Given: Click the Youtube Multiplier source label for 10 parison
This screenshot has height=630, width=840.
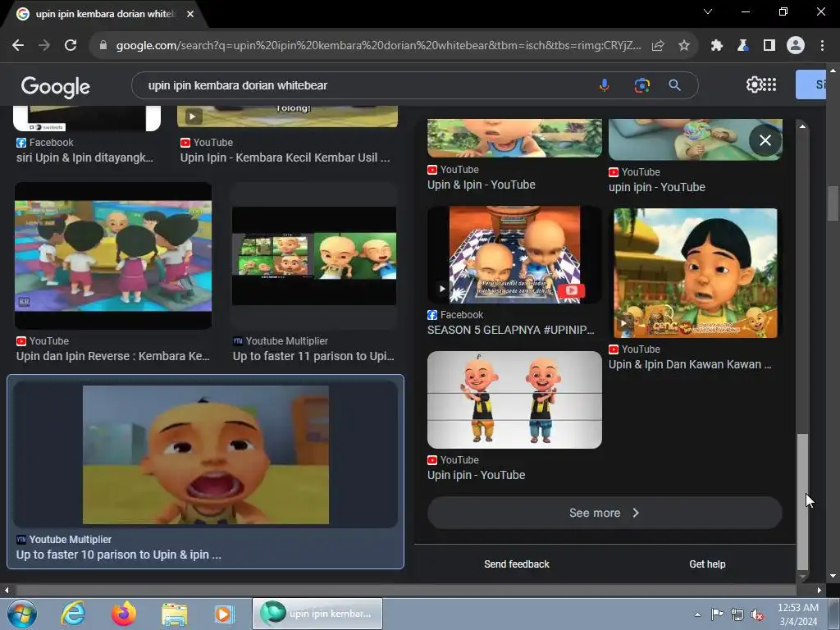Looking at the screenshot, I should click(x=71, y=540).
